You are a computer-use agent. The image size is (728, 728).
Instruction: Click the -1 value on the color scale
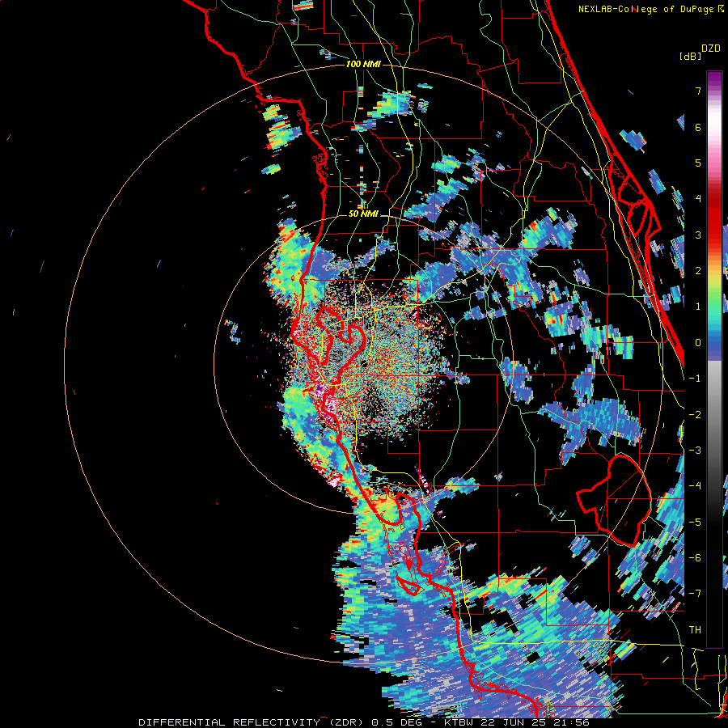click(x=695, y=379)
